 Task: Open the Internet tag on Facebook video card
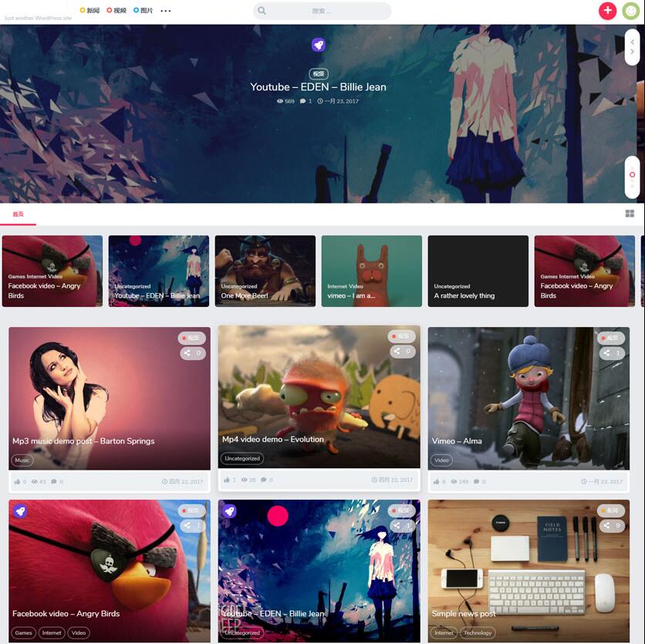click(52, 633)
